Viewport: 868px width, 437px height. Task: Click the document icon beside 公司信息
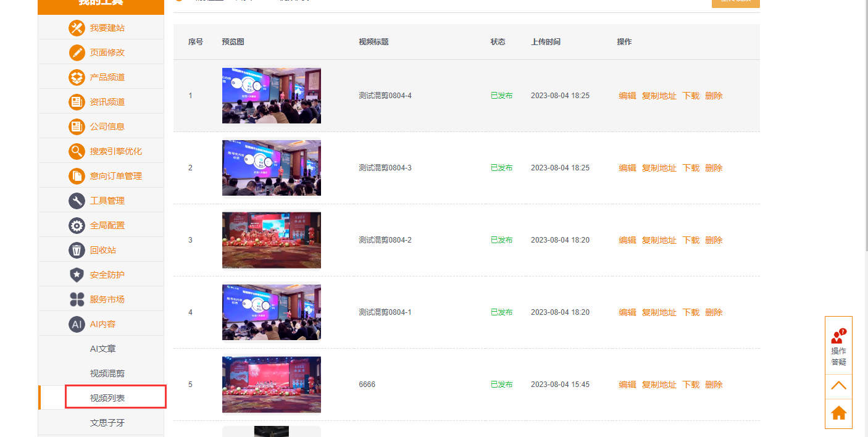pyautogui.click(x=77, y=127)
